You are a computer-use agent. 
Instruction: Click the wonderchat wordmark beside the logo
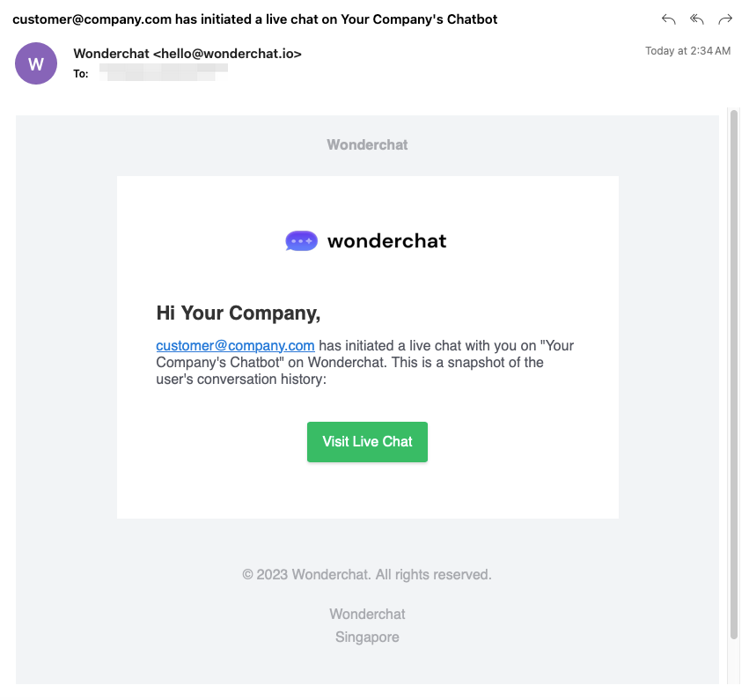tap(386, 240)
